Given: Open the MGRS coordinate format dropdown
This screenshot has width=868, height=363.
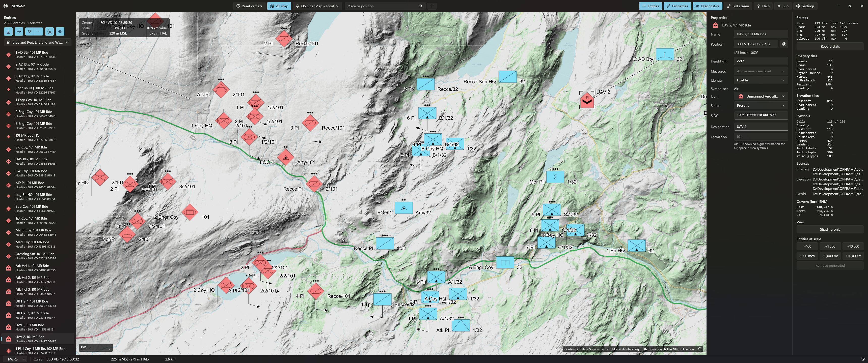Looking at the screenshot, I should click(x=16, y=359).
